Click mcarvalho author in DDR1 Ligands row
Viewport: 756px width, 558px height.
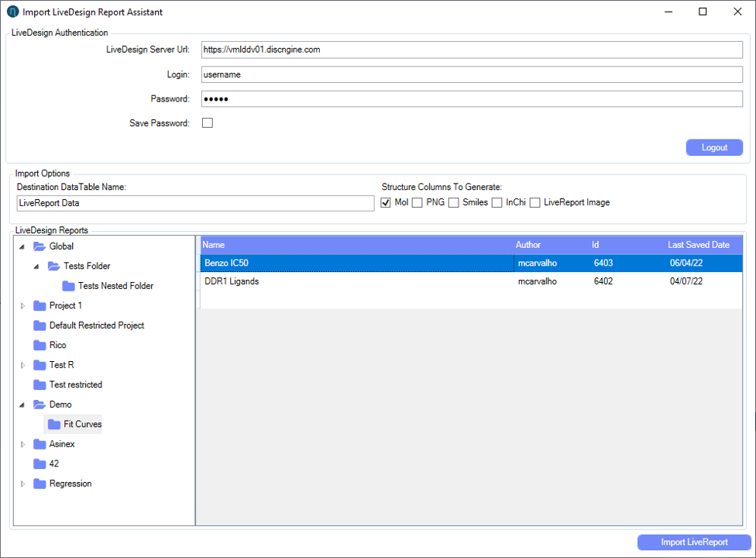537,281
